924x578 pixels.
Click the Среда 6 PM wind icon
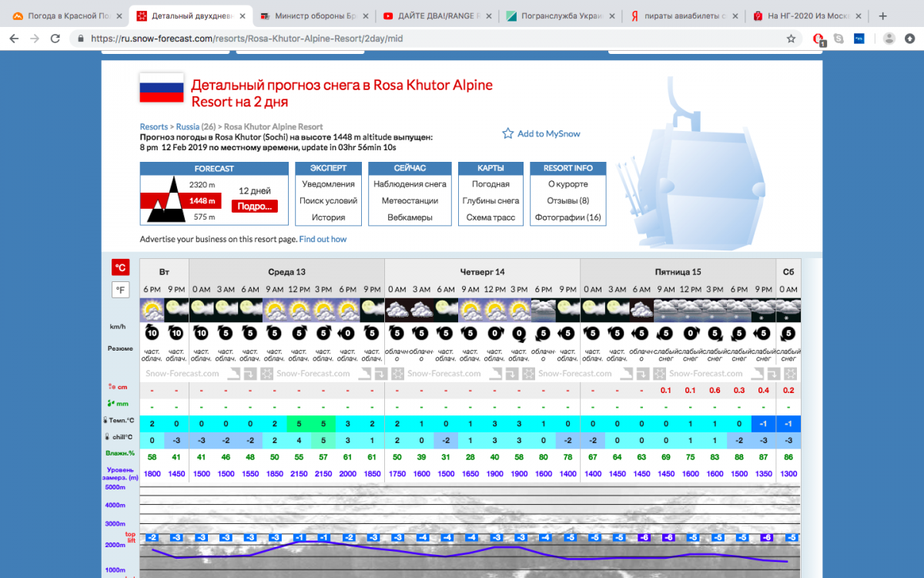point(348,334)
